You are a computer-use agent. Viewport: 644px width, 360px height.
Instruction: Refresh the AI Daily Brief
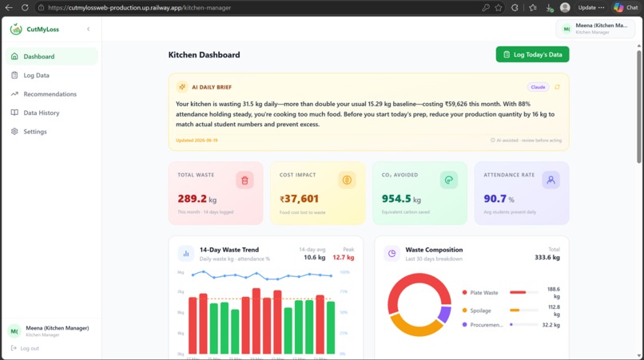click(558, 87)
